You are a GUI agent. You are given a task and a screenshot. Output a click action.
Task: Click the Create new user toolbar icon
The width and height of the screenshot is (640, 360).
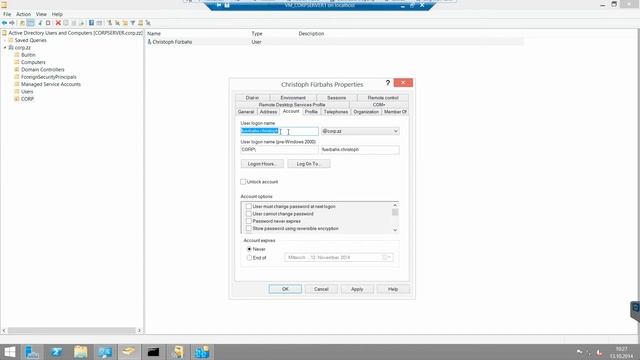tap(110, 23)
